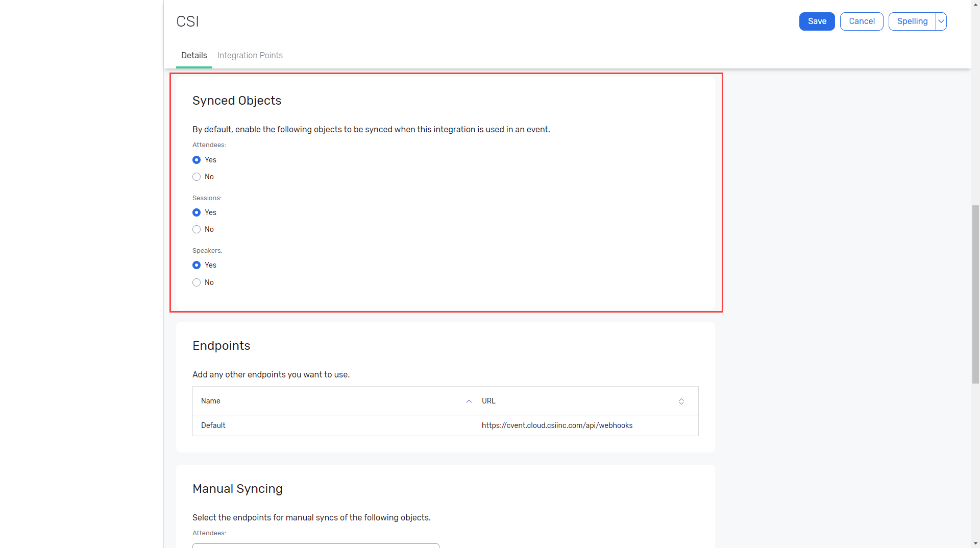980x548 pixels.
Task: Click the Name column header
Action: click(211, 401)
